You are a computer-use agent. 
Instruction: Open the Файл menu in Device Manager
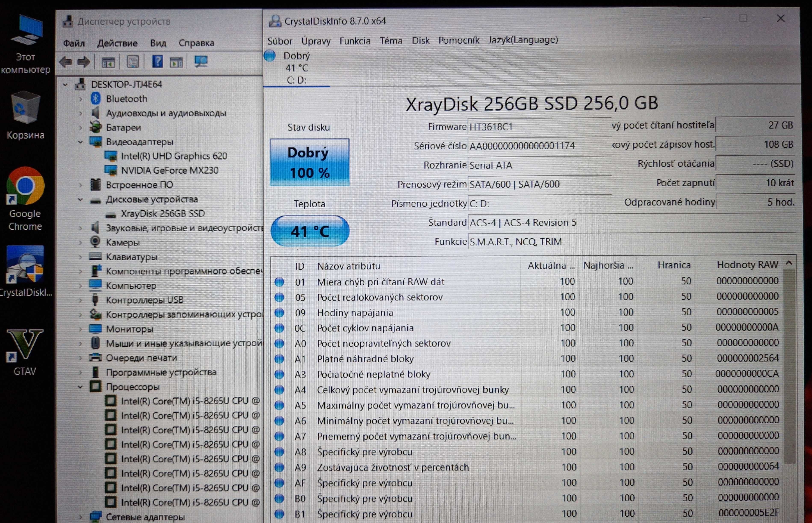74,43
